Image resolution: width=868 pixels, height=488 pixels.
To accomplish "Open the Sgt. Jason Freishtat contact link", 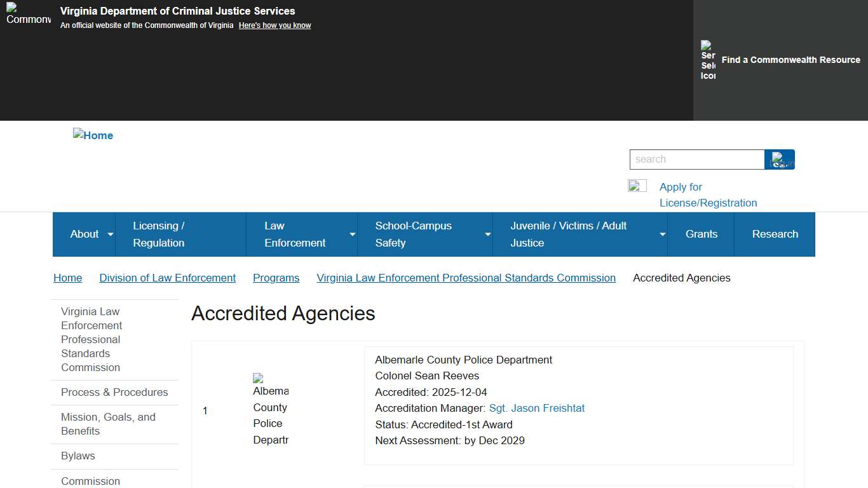I will coord(537,408).
